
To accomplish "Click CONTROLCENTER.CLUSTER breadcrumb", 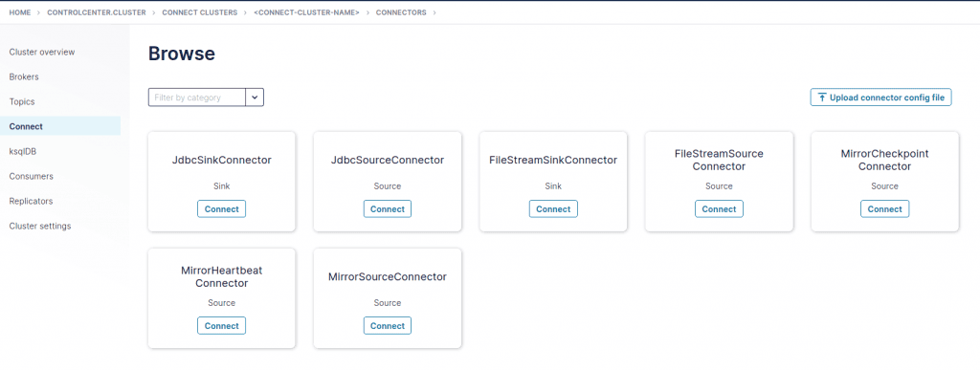I will pos(97,12).
